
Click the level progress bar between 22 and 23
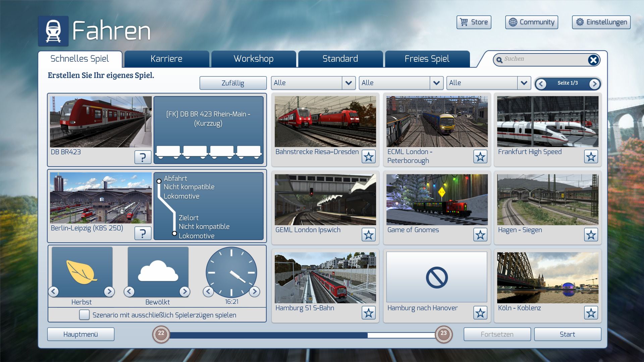tap(302, 335)
